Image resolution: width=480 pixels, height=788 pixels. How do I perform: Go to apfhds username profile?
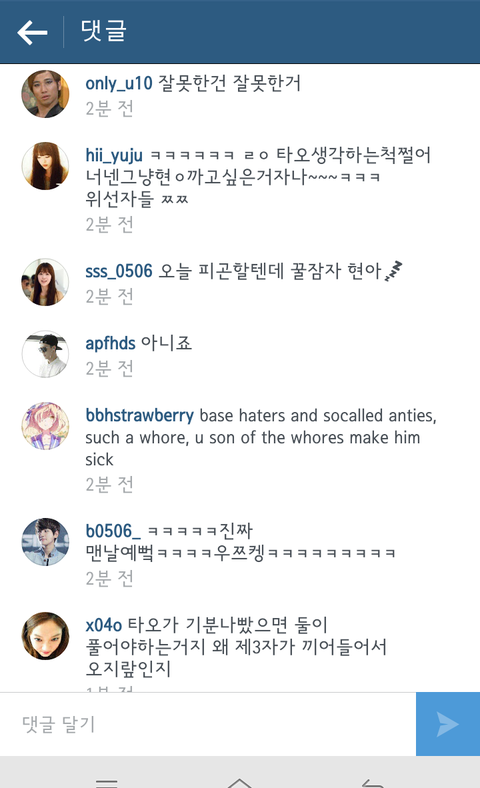(110, 343)
